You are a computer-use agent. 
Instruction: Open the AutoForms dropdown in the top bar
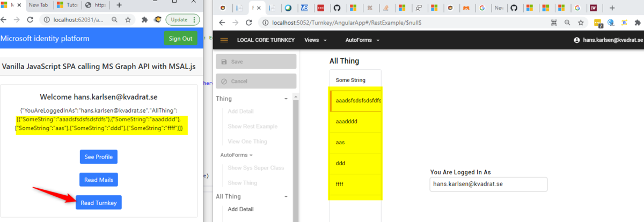coord(362,40)
